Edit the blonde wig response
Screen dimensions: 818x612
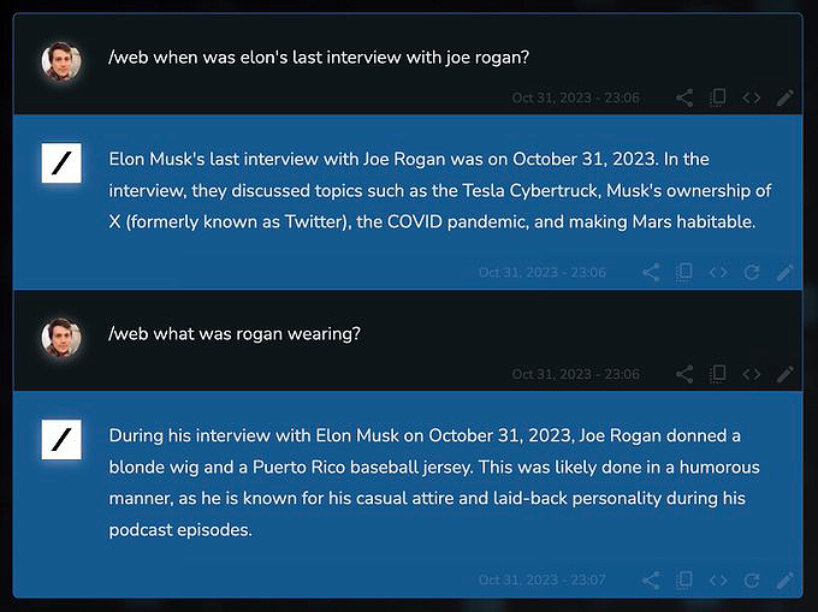[x=786, y=578]
